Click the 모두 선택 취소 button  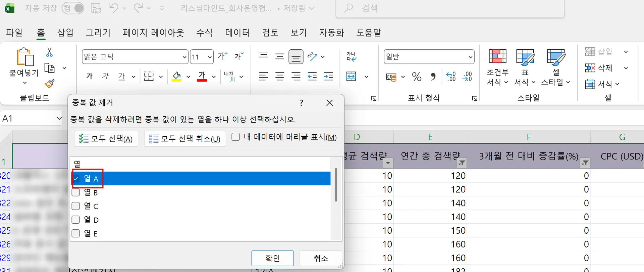[185, 139]
